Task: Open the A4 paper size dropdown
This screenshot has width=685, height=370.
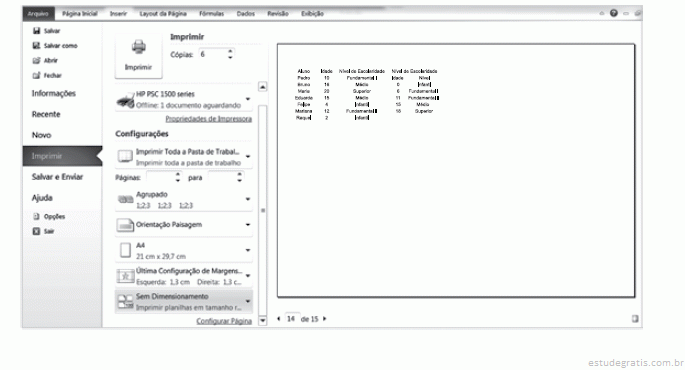Action: tap(248, 250)
